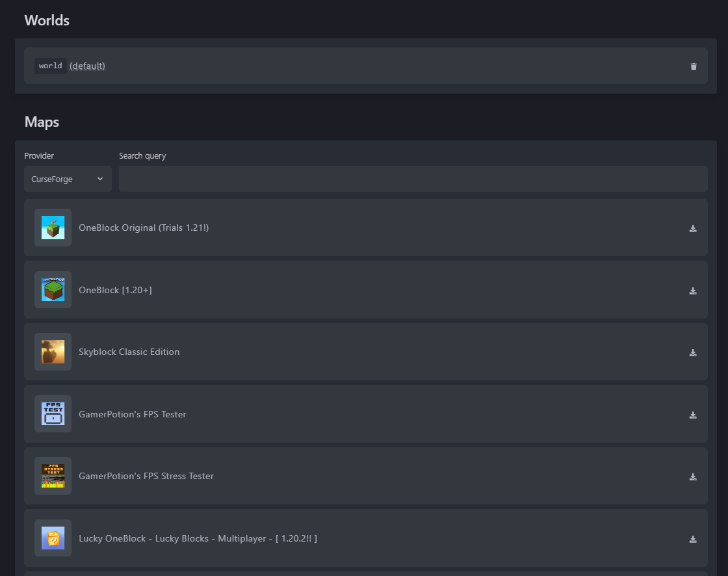Click the Search query input field
This screenshot has width=728, height=576.
click(x=413, y=178)
